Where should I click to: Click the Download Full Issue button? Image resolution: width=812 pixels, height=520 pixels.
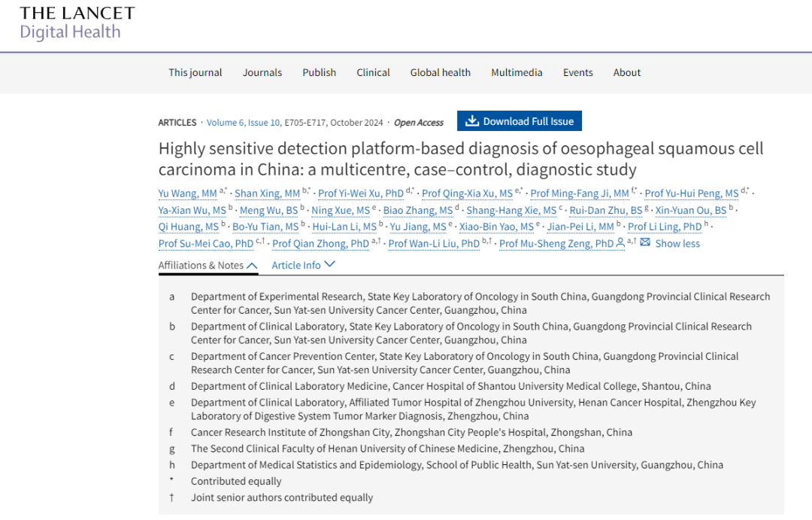(x=520, y=121)
